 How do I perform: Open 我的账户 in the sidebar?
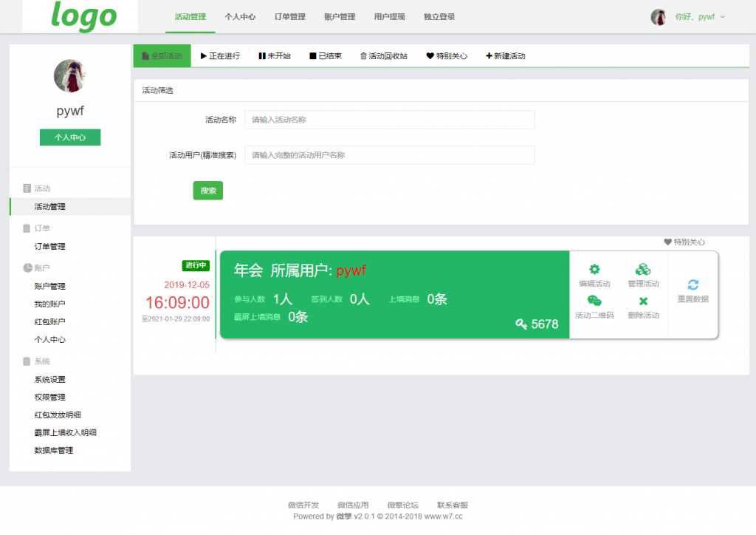(50, 304)
